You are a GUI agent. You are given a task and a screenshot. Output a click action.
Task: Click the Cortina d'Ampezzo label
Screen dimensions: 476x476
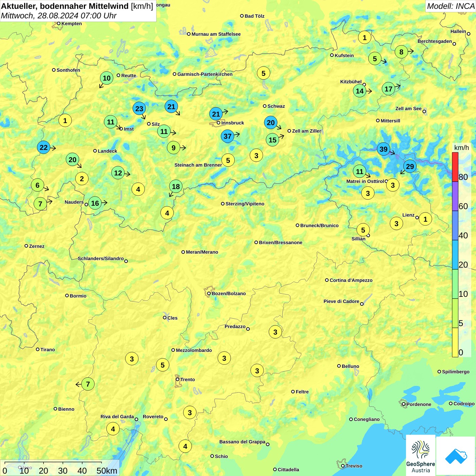point(351,280)
